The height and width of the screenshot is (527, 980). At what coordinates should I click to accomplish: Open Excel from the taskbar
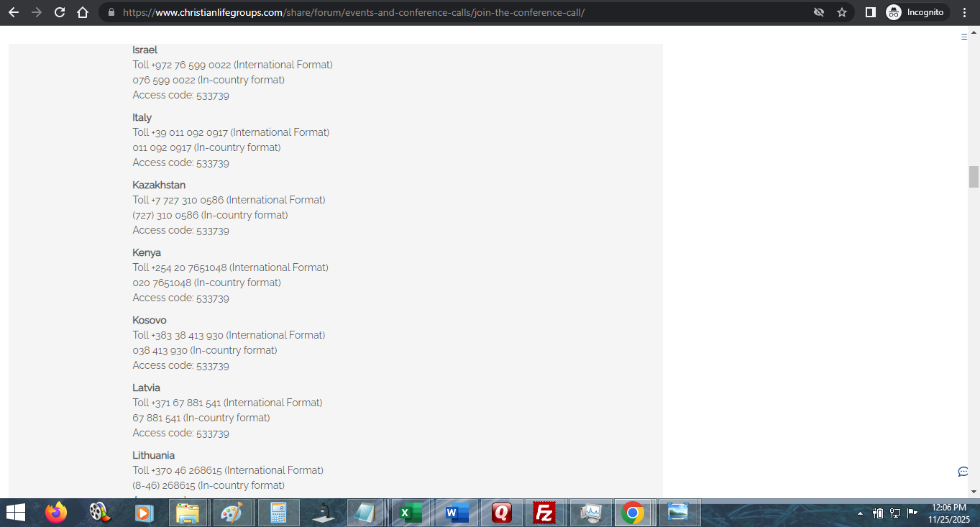[x=411, y=513]
